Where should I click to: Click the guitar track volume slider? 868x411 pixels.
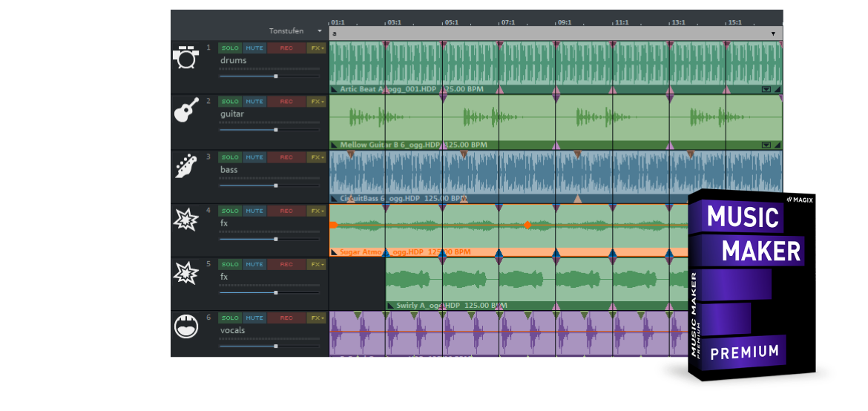coord(269,130)
